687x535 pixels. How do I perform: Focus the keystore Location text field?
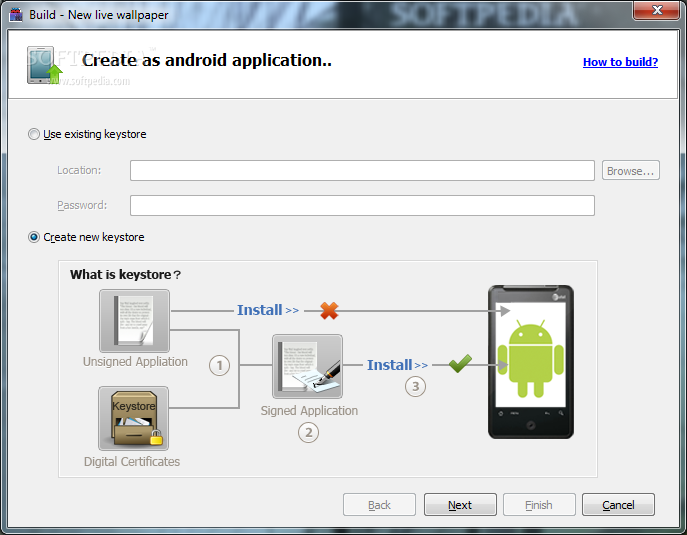tap(362, 171)
